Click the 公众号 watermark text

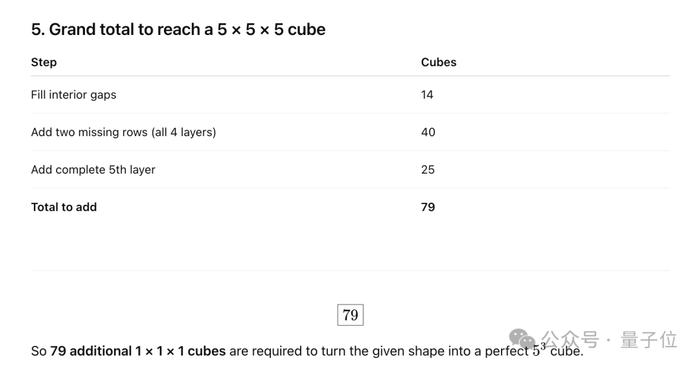tap(570, 339)
